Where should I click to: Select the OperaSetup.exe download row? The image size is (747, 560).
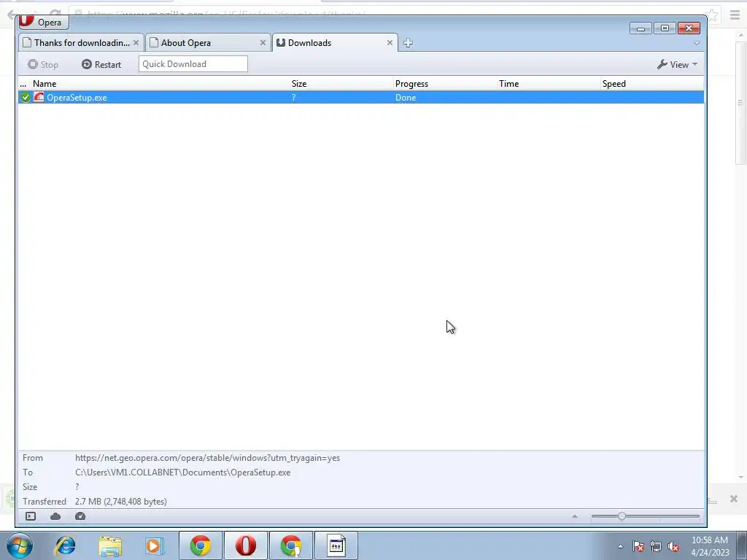click(x=360, y=97)
